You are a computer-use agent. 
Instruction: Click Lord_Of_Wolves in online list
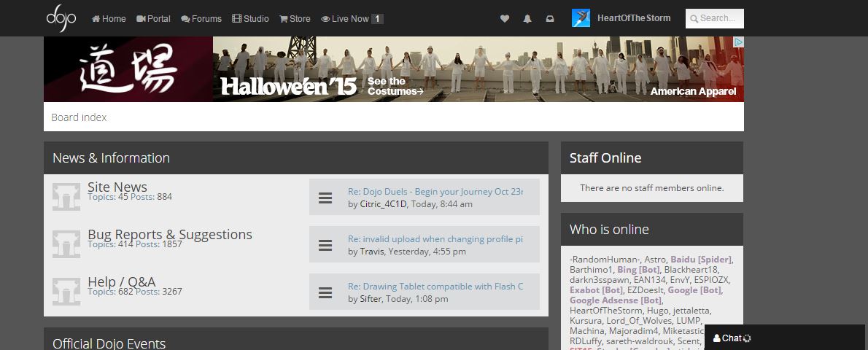641,321
